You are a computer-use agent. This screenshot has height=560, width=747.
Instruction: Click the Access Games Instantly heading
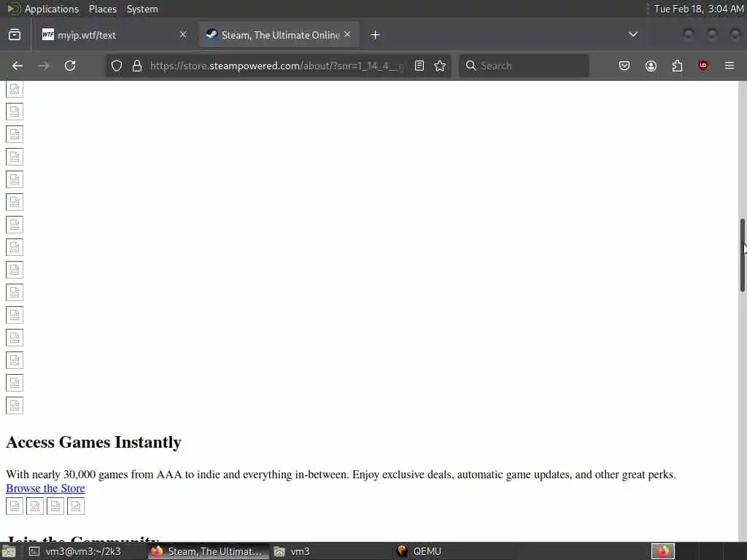(94, 442)
